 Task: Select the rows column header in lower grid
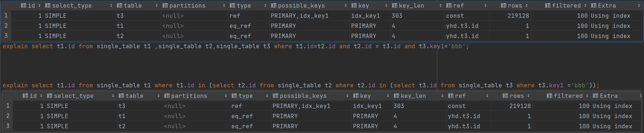tap(512, 96)
